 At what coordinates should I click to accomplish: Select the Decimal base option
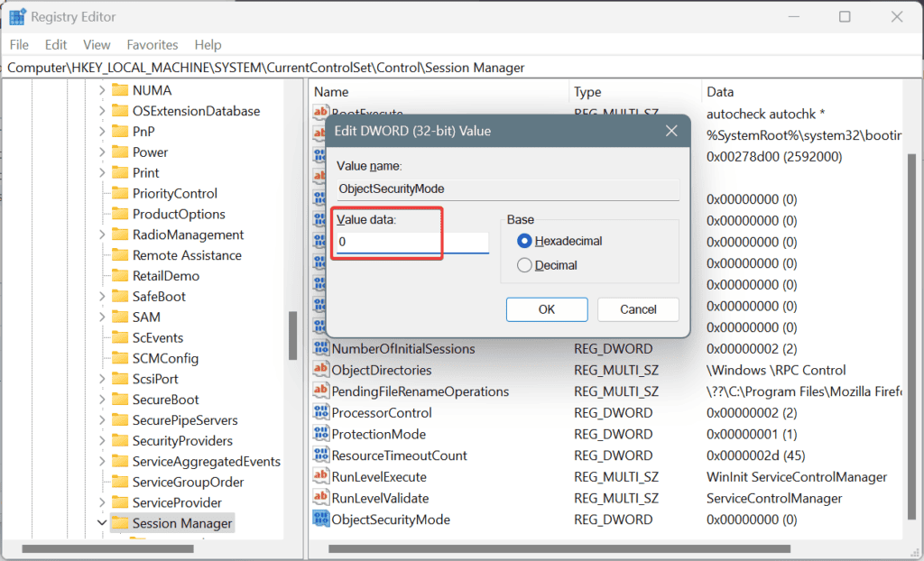coord(524,265)
